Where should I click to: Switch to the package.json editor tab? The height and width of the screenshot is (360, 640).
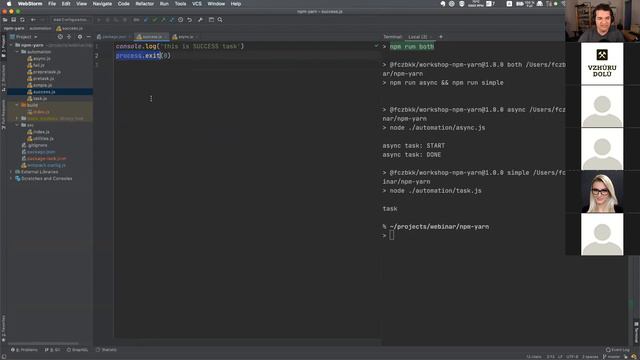point(113,37)
